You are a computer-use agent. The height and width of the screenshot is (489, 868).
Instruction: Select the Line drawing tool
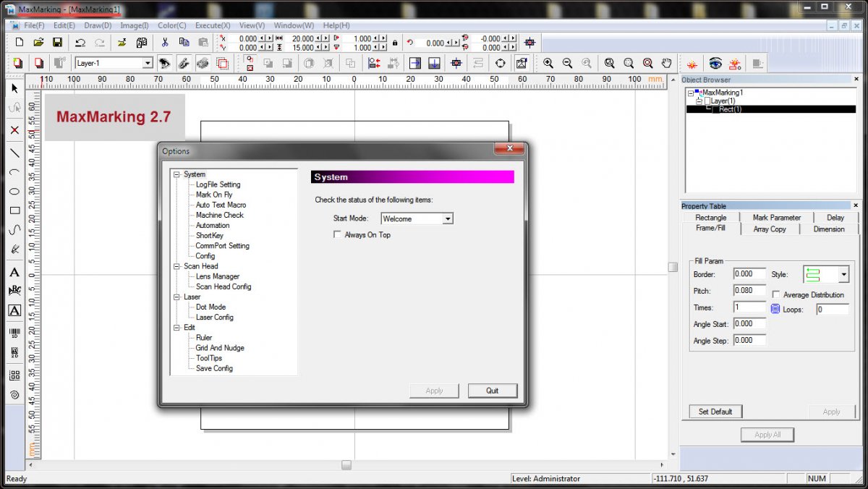(14, 153)
